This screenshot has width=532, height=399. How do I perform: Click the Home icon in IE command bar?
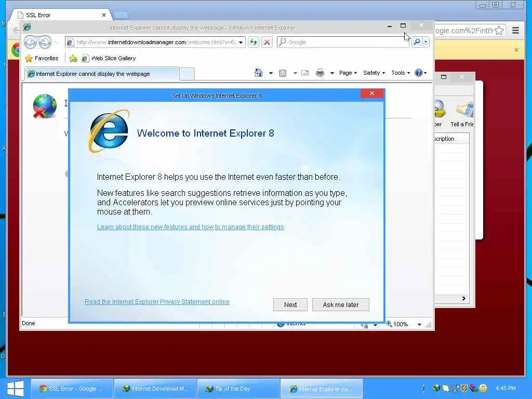pos(259,73)
